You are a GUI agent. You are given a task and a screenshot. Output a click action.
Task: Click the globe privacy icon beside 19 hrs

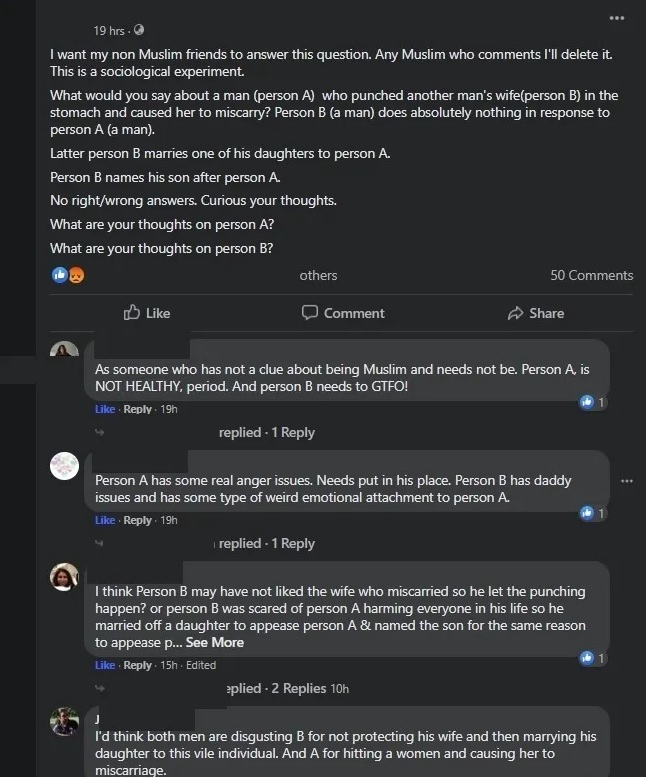tap(138, 31)
